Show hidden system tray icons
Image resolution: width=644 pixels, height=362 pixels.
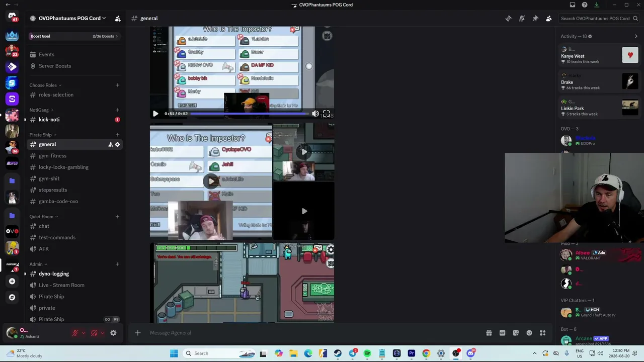point(534,353)
